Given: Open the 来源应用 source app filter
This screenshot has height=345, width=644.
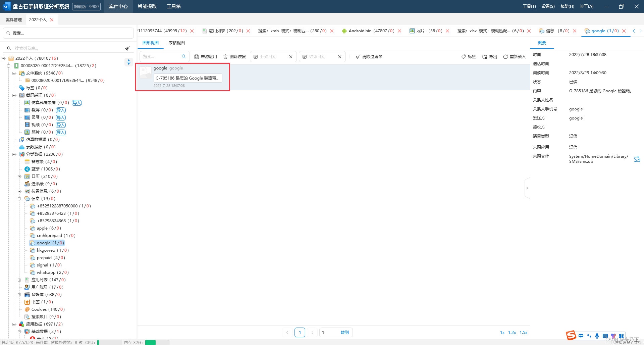Looking at the screenshot, I should [206, 57].
